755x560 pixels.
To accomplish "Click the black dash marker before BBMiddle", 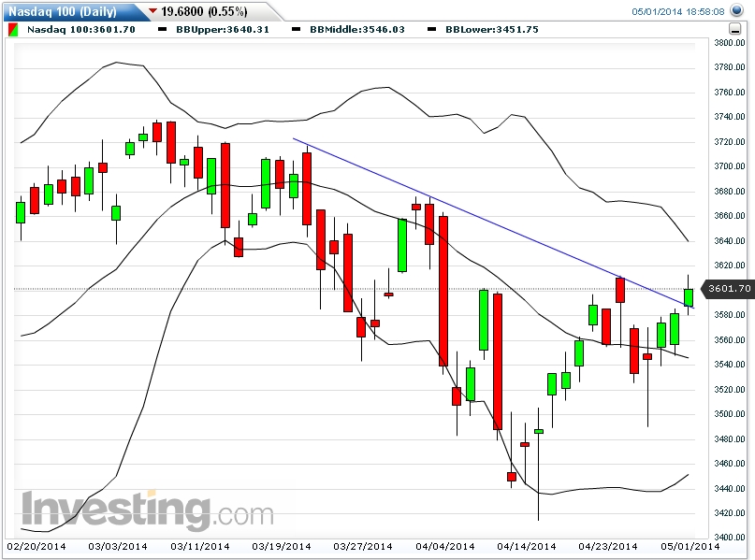I will pyautogui.click(x=297, y=29).
